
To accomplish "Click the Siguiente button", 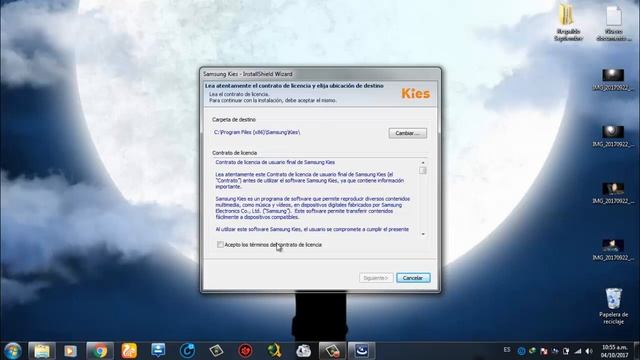I will (x=376, y=278).
